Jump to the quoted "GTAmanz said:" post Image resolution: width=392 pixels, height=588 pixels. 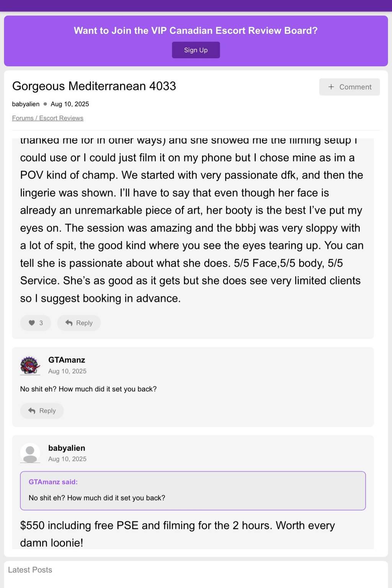pyautogui.click(x=53, y=482)
